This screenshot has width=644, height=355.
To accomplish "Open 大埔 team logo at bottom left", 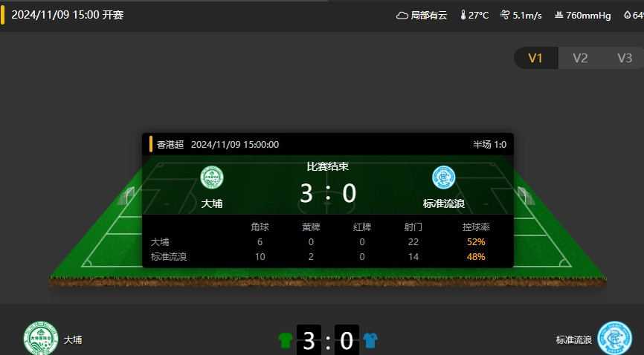I will (41, 338).
